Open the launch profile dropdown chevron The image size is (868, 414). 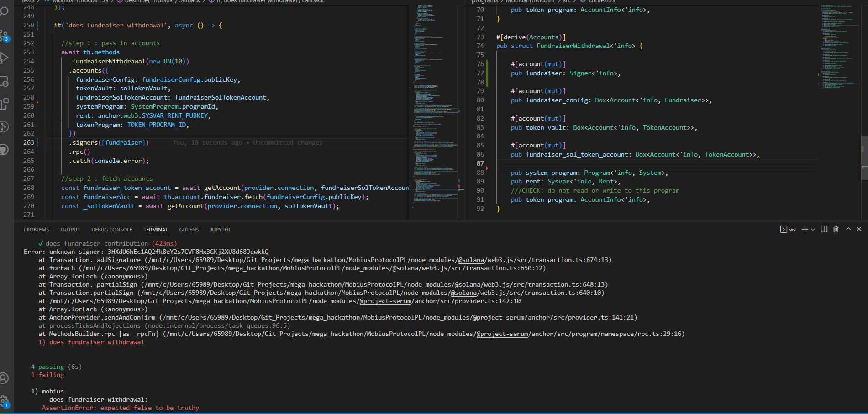[813, 230]
